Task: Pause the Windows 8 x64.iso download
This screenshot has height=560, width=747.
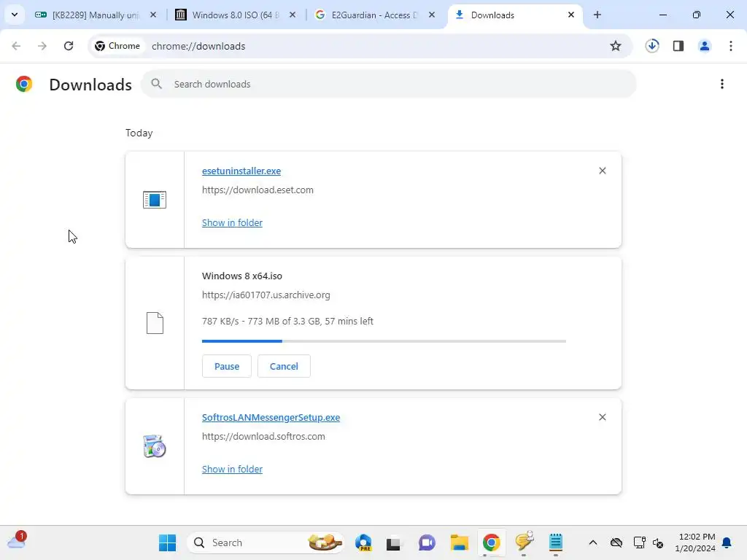Action: pos(227,366)
